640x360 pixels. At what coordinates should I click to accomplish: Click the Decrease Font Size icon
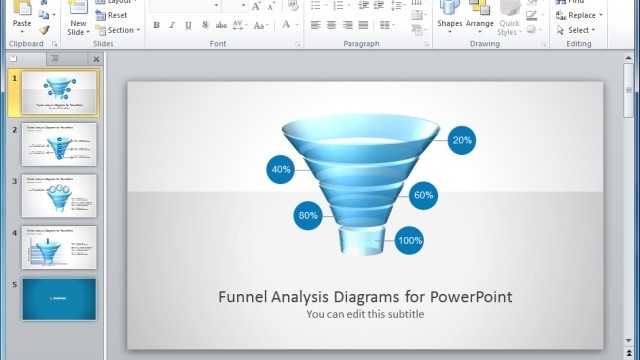pos(271,6)
